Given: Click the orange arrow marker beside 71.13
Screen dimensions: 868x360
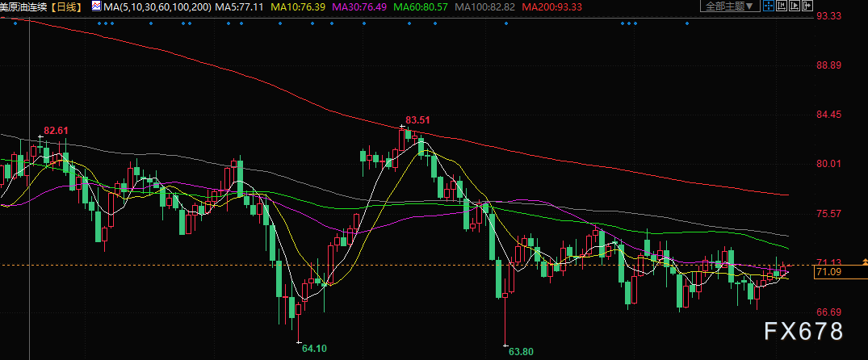Looking at the screenshot, I should (x=865, y=262).
